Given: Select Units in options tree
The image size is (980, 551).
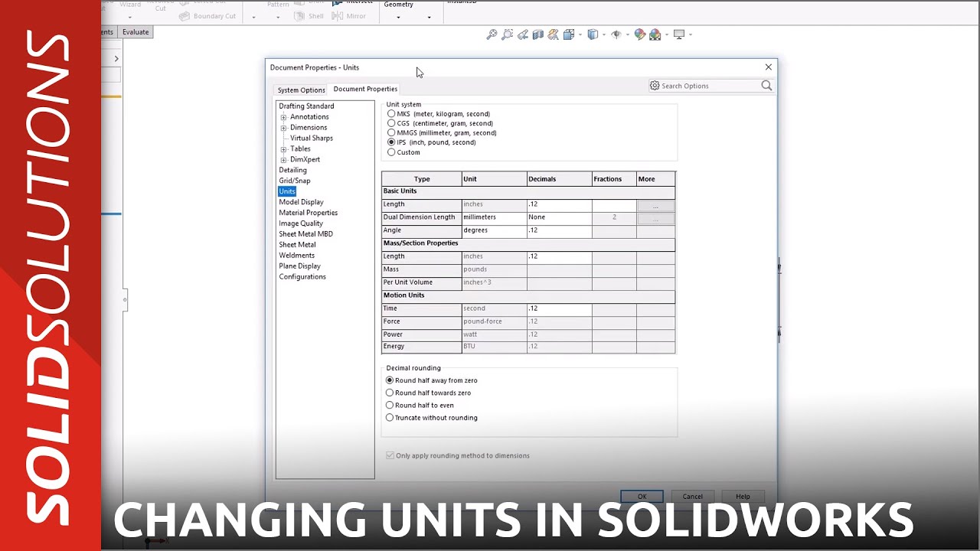Looking at the screenshot, I should point(287,191).
